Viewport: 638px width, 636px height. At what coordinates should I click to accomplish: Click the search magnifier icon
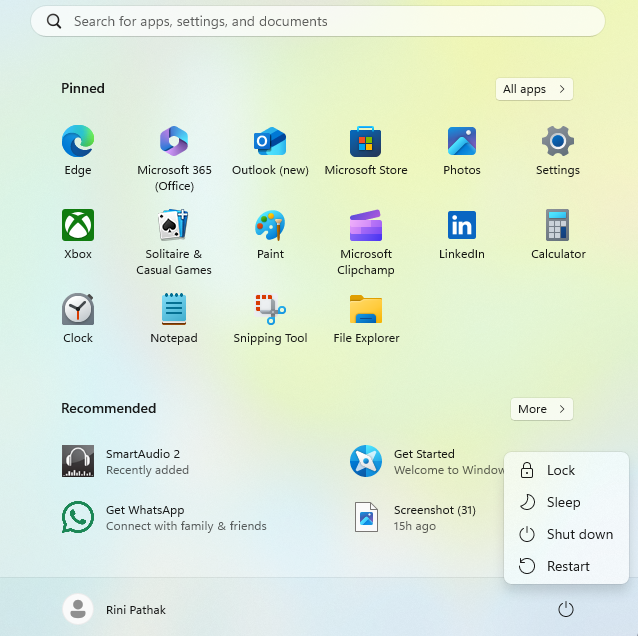(x=54, y=21)
